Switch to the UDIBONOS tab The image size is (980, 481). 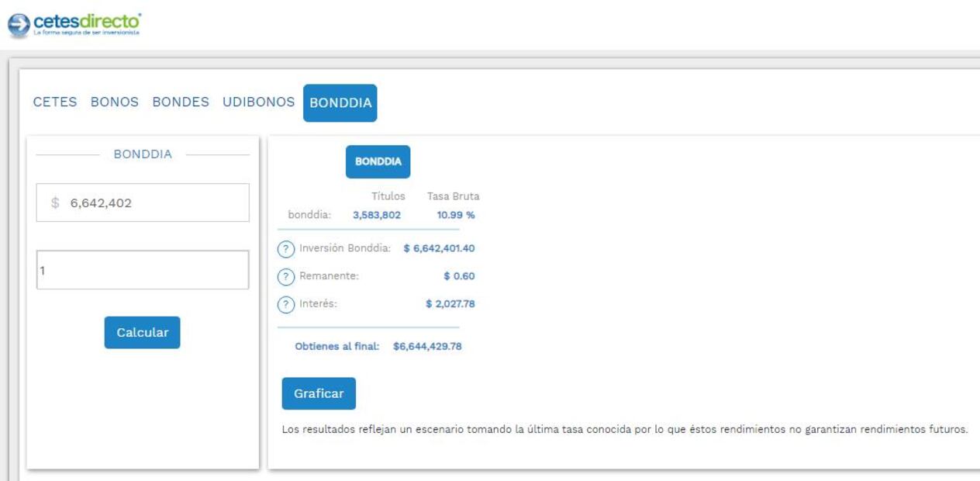259,102
